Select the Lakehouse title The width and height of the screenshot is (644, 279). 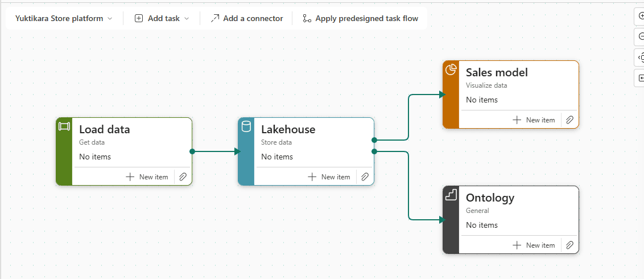[288, 129]
